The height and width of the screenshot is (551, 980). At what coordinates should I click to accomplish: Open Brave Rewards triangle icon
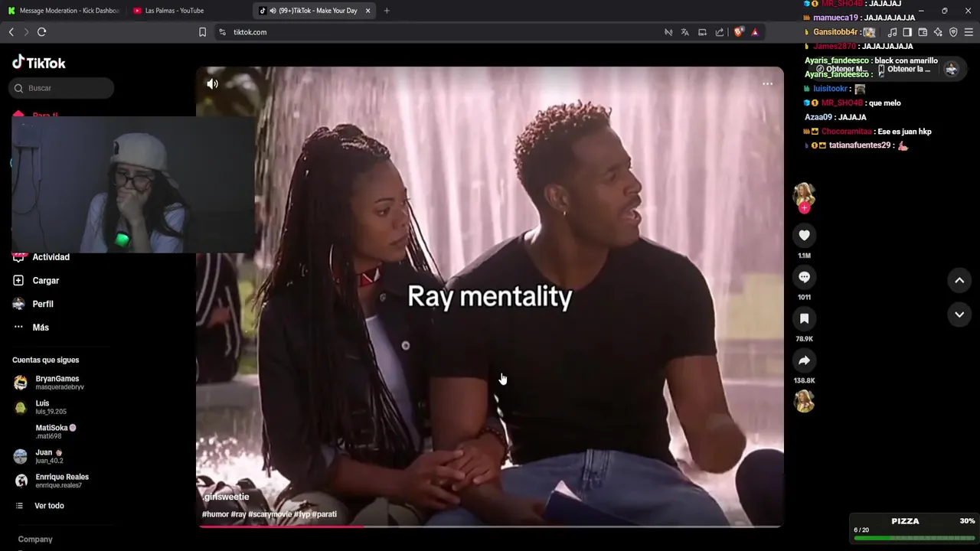click(x=755, y=32)
